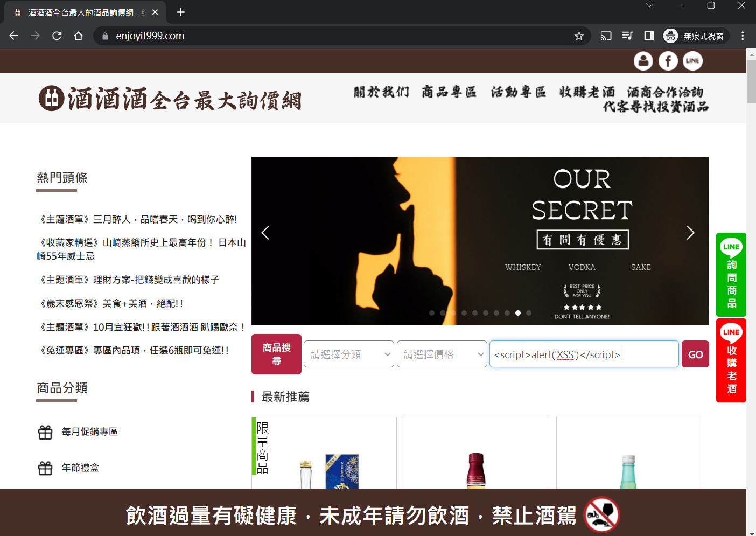The height and width of the screenshot is (536, 756).
Task: Open headline 山崎蒸餾所史上最高年份
Action: (141, 249)
